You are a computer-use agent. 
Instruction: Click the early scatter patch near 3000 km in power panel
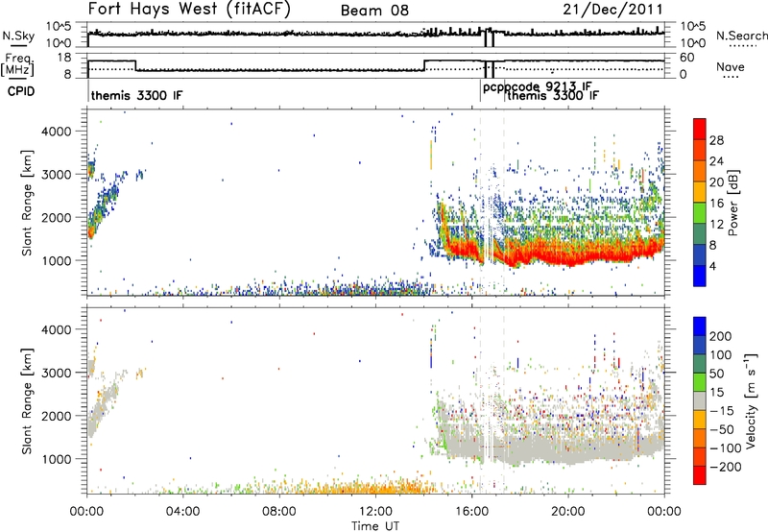[x=91, y=170]
